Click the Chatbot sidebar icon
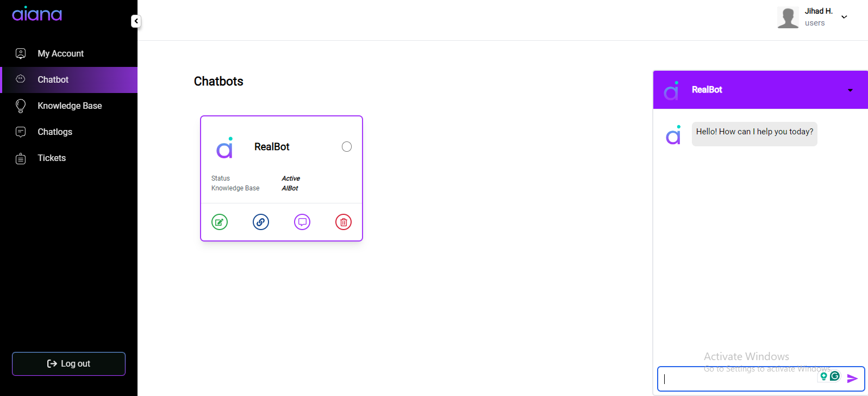The image size is (868, 396). (21, 79)
